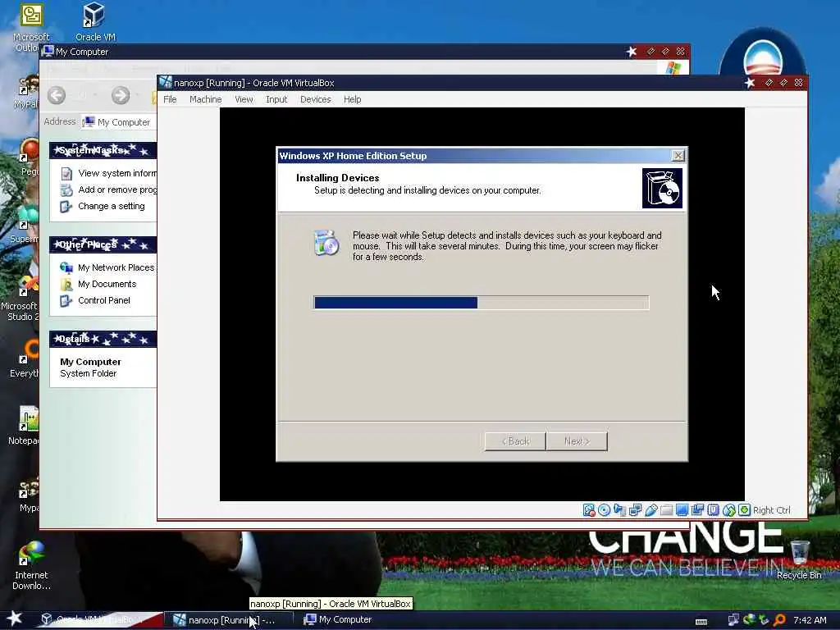Click the Forward arrow in My Computer window

[x=121, y=95]
